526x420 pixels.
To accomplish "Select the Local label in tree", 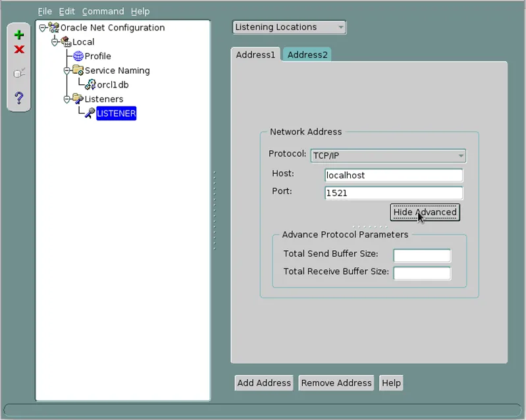I will [x=83, y=42].
